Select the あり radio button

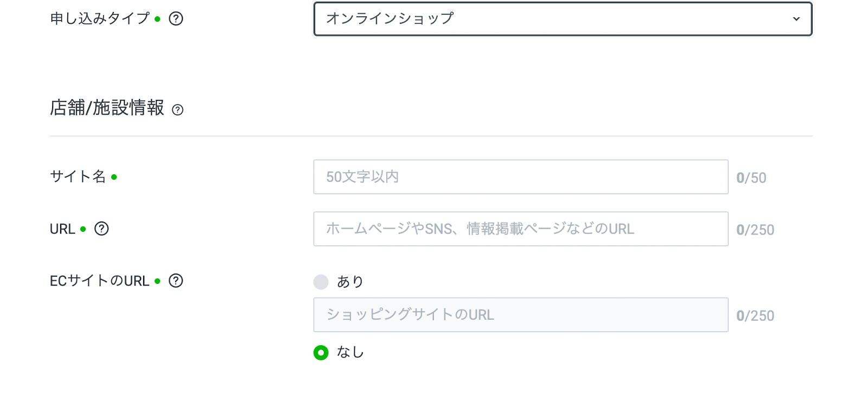pyautogui.click(x=321, y=282)
